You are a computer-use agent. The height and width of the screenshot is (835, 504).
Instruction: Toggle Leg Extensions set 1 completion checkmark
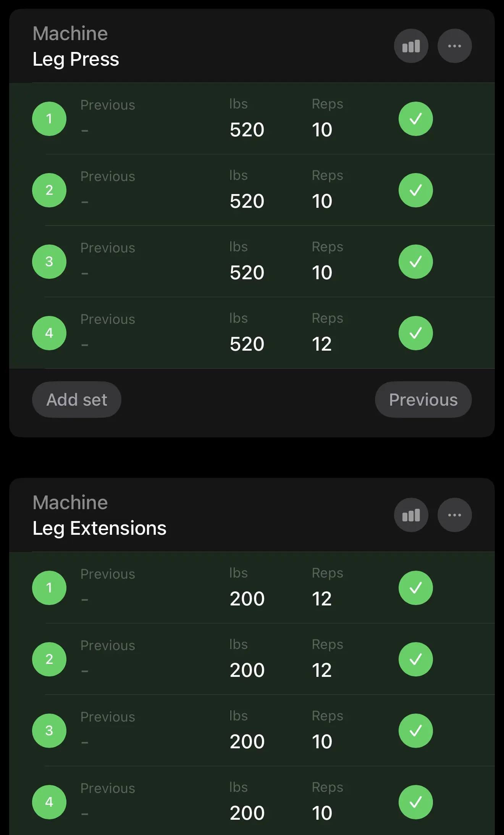tap(415, 588)
